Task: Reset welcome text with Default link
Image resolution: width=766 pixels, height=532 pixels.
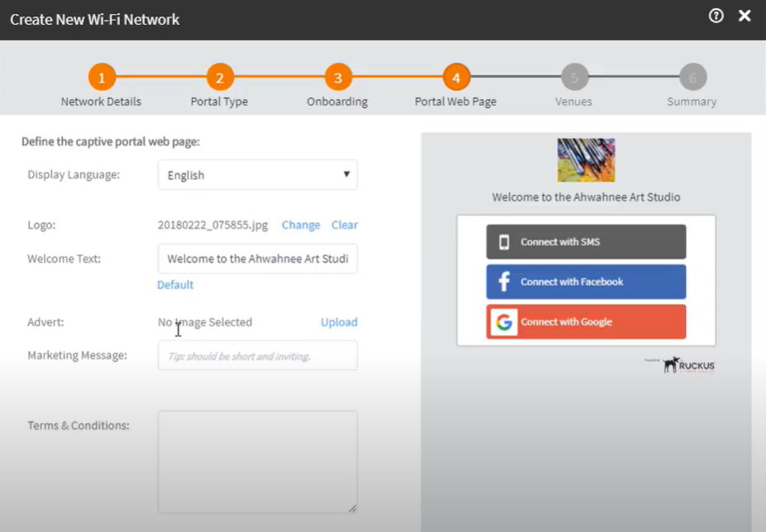Action: pyautogui.click(x=175, y=285)
